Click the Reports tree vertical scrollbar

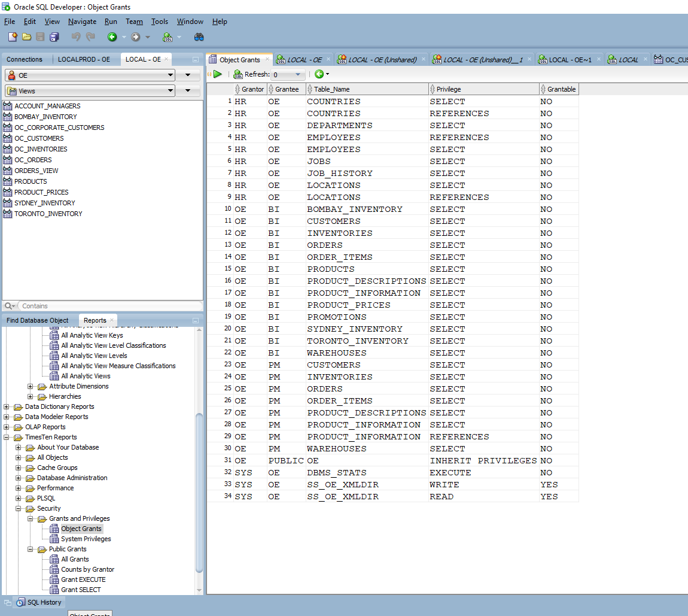[x=199, y=493]
